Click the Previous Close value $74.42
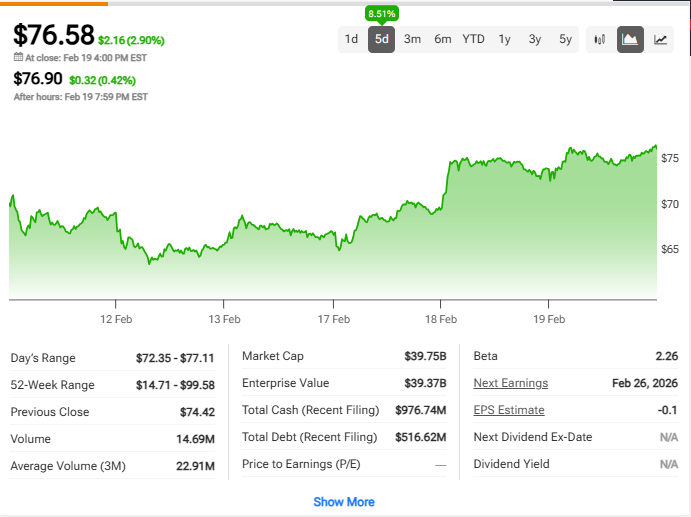 tap(197, 412)
